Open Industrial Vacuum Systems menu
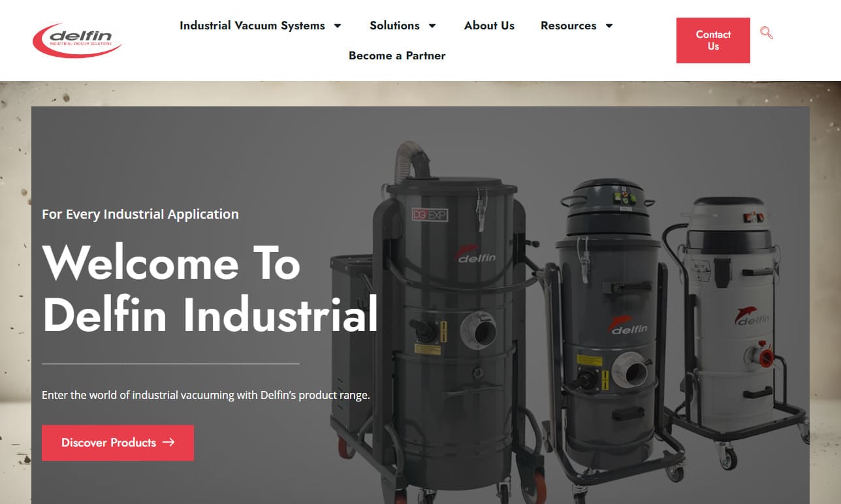The image size is (841, 504). tap(252, 25)
